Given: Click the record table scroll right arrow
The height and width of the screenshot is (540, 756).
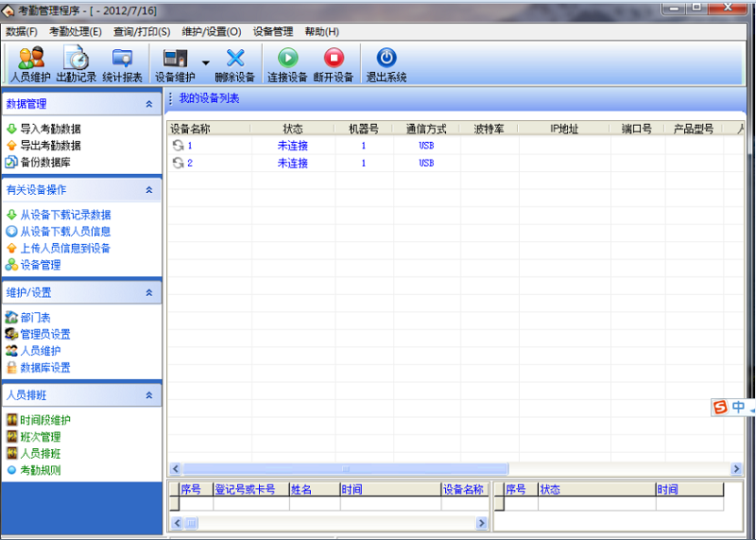Looking at the screenshot, I should [x=481, y=523].
